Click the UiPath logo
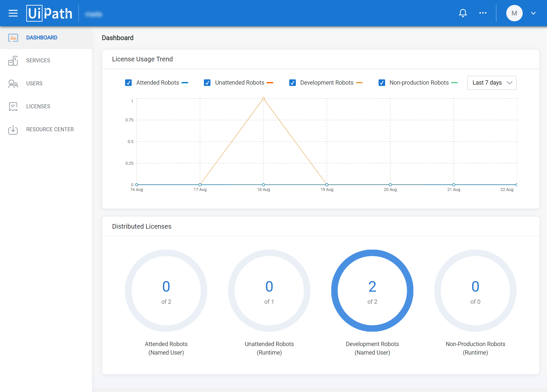The image size is (547, 392). coord(49,13)
